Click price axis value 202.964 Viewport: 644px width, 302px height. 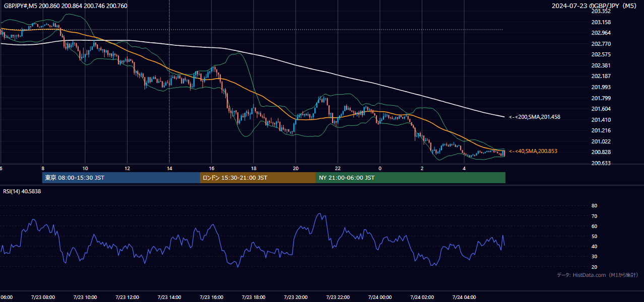click(x=601, y=33)
